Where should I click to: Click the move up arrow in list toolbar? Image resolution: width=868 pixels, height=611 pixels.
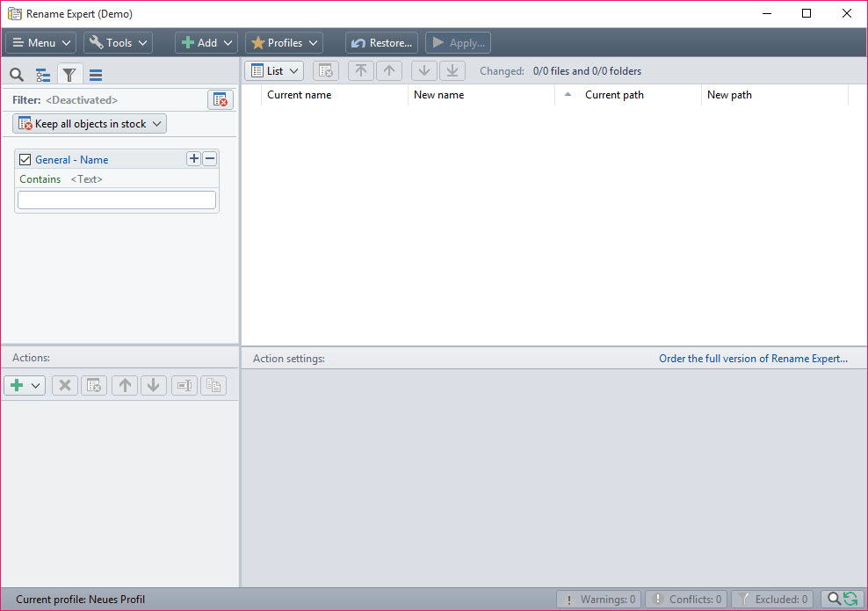389,71
